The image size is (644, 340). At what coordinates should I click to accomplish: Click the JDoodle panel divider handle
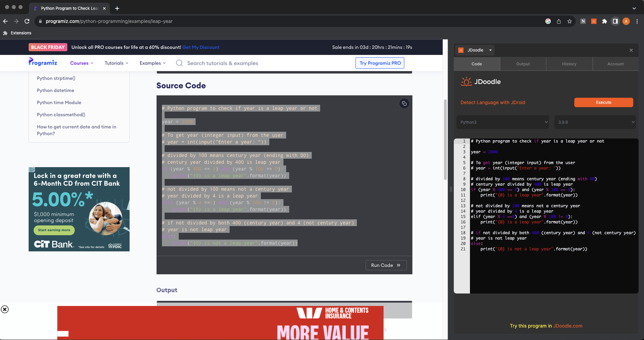(451, 189)
